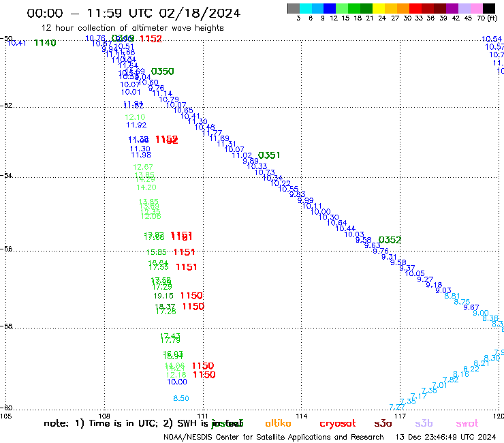The width and height of the screenshot is (504, 443).
Task: Click the lavender swatch in the color scale
Action: (464, 8)
